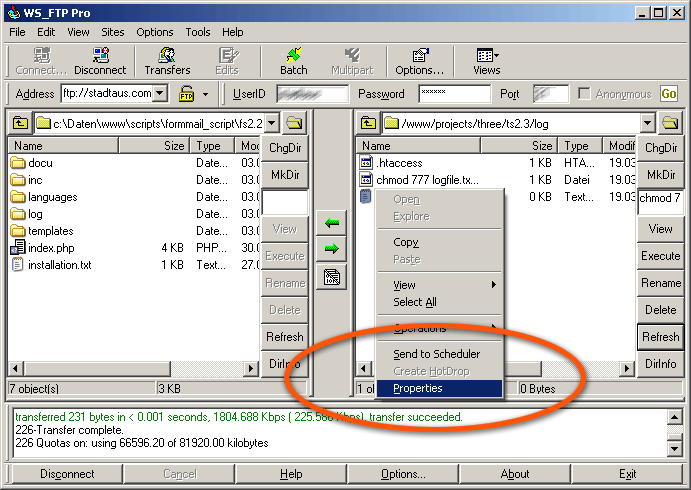Click remote pane Refresh button
Viewport: 691px width, 490px height.
tap(661, 337)
